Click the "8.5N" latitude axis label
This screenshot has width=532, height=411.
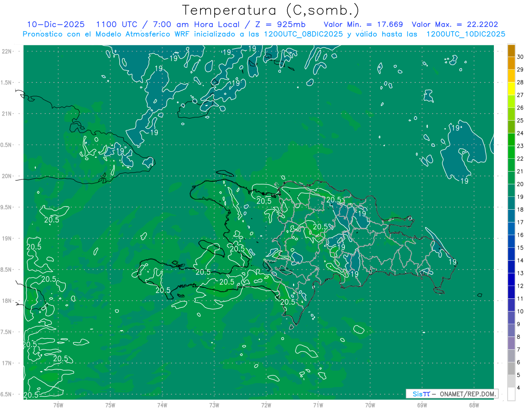[x=7, y=270]
